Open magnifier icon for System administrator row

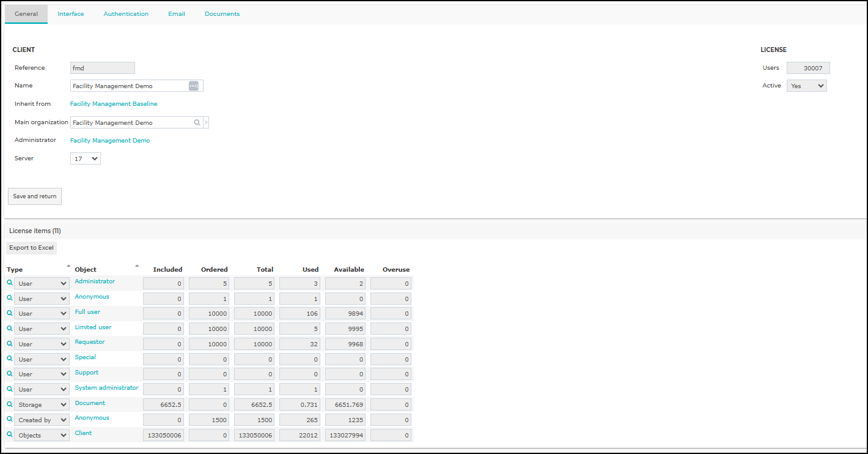click(10, 389)
